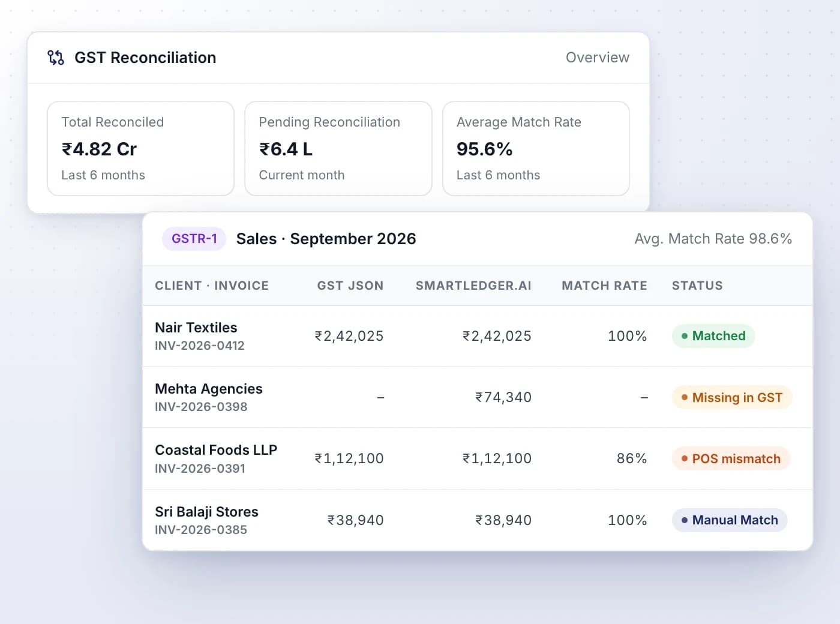The image size is (840, 624).
Task: Click the Missing in GST status badge
Action: 732,397
